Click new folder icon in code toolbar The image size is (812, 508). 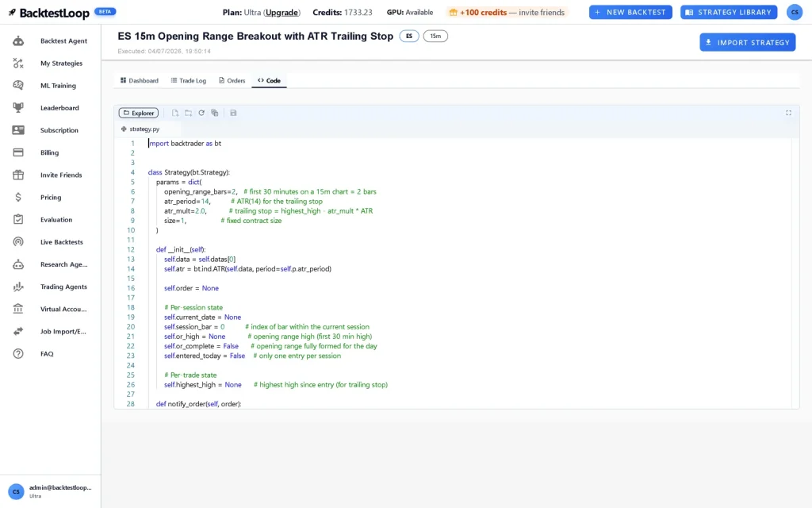click(x=188, y=113)
